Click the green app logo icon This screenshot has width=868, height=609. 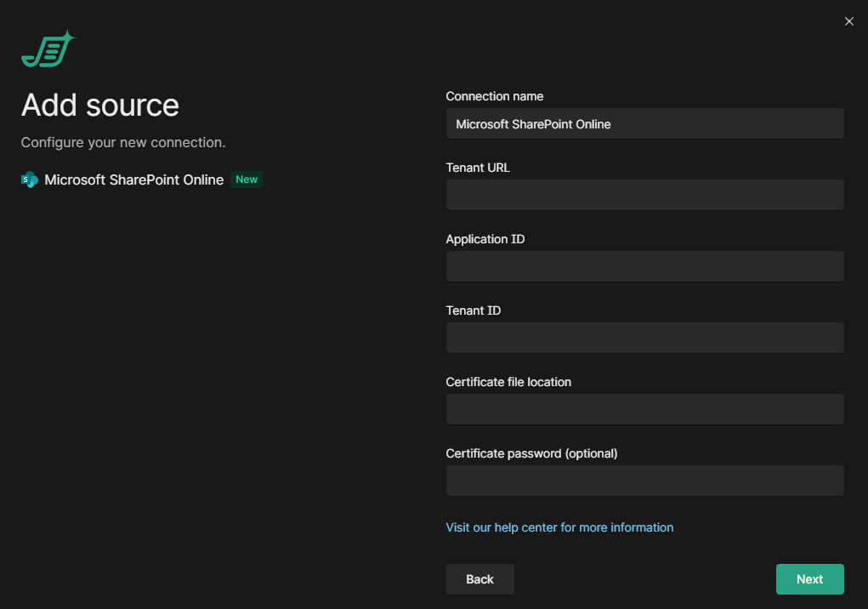tap(48, 50)
